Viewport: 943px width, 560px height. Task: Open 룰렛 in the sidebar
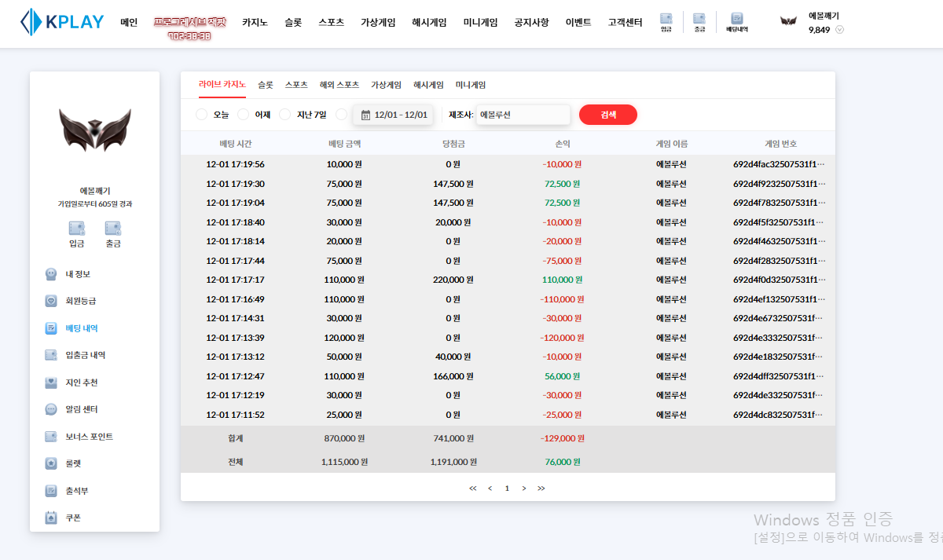pos(73,463)
